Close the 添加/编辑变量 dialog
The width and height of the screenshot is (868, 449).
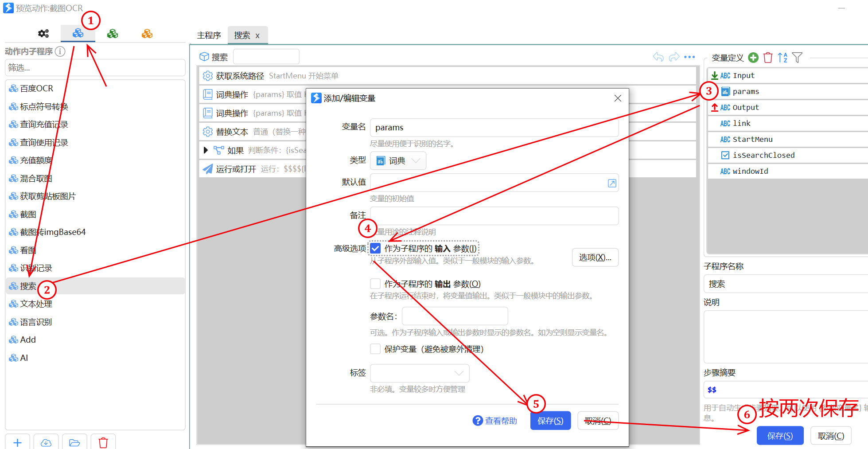coord(618,98)
